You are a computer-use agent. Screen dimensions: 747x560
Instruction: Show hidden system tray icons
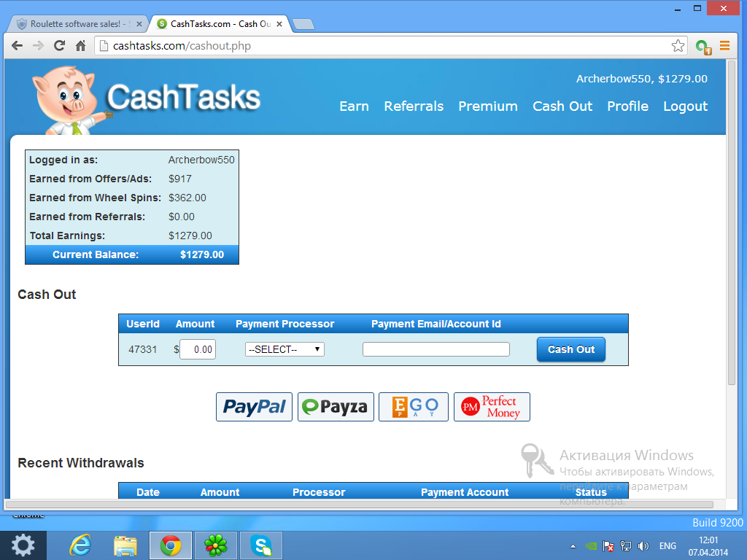coord(573,546)
